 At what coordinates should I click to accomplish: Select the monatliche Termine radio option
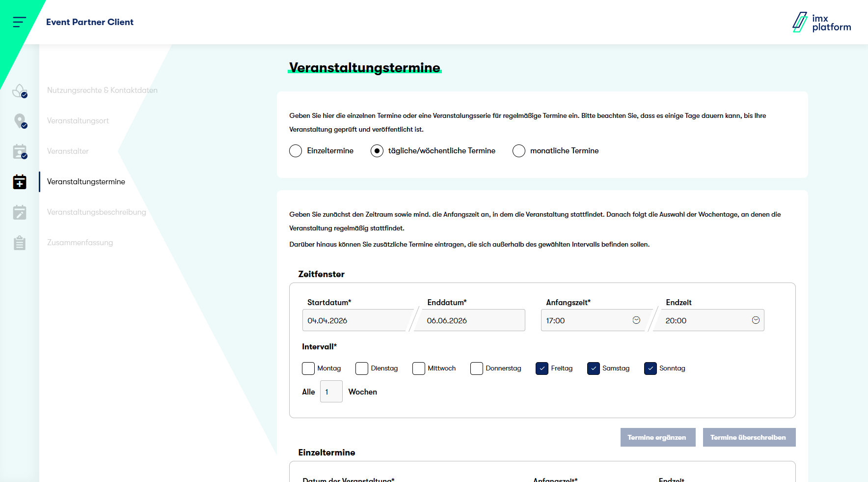519,151
